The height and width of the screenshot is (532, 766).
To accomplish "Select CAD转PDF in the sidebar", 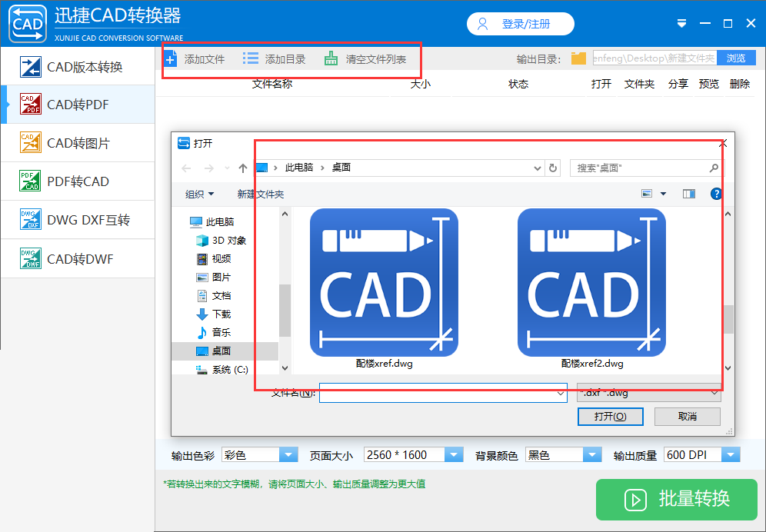I will (78, 105).
